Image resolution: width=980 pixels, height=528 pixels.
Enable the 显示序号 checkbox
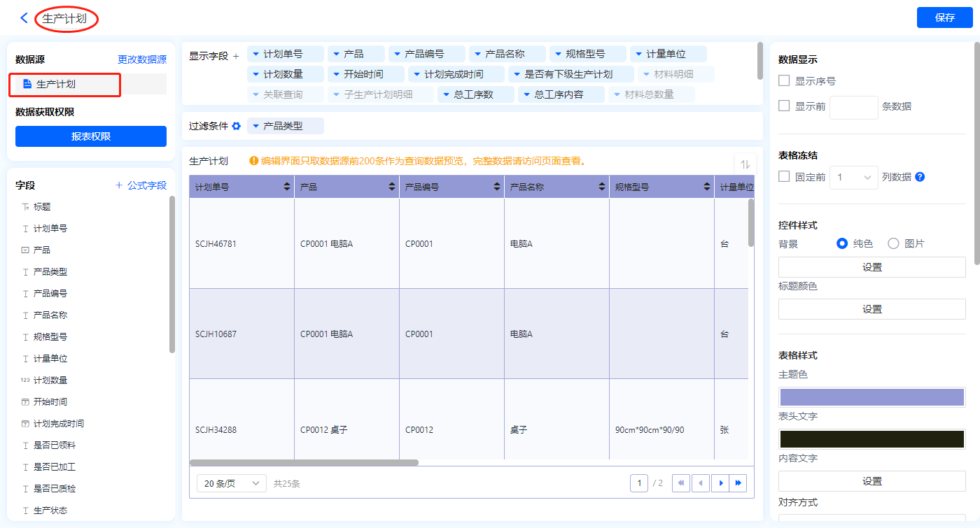coord(785,81)
